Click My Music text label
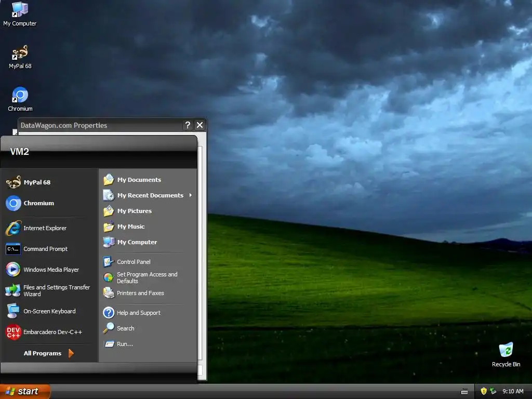 pos(131,227)
